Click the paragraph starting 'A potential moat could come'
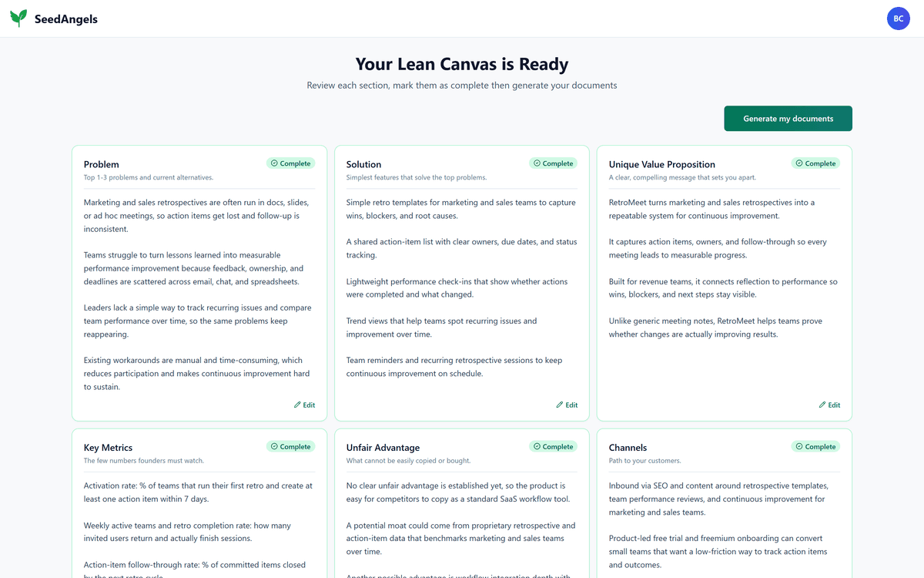The height and width of the screenshot is (578, 924). click(462, 539)
